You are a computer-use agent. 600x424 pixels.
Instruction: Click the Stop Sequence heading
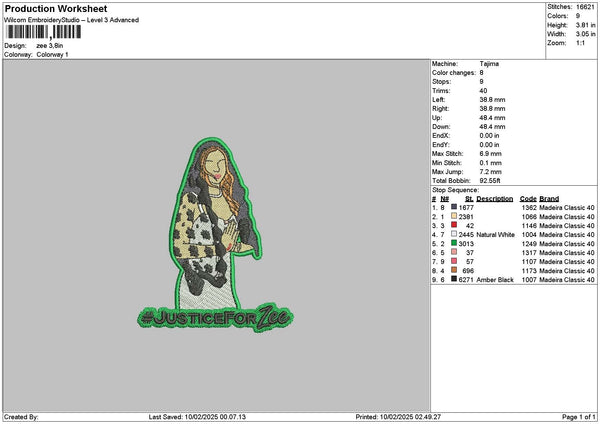point(453,188)
